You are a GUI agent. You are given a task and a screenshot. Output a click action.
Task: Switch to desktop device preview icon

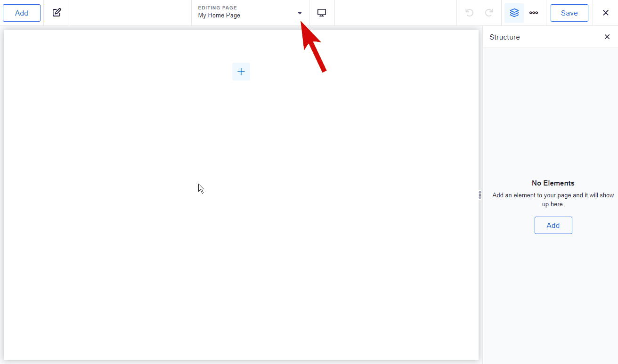(x=322, y=13)
